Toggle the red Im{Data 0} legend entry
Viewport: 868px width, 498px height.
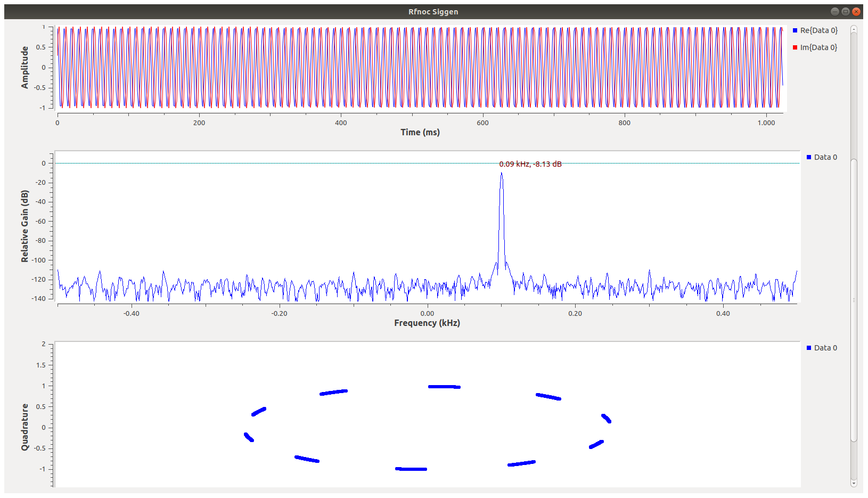(815, 47)
